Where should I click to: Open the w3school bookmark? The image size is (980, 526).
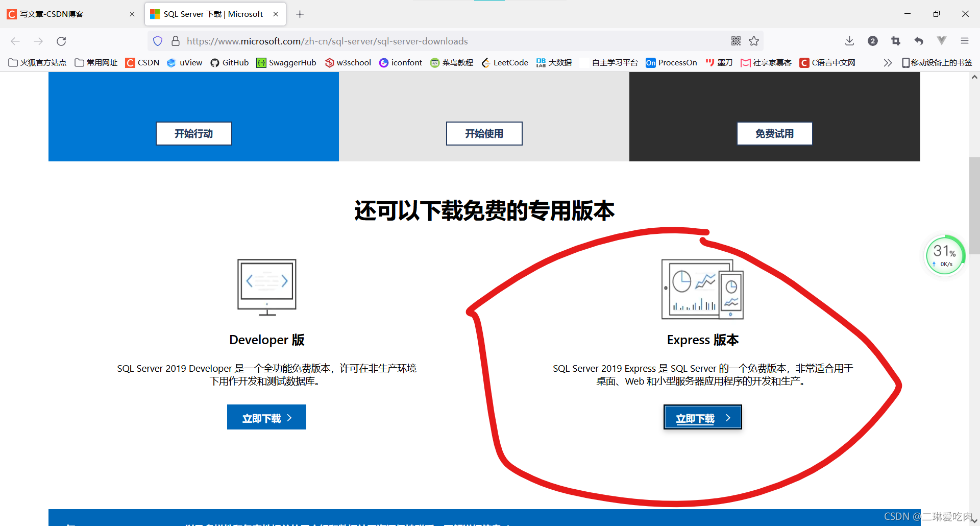point(348,63)
